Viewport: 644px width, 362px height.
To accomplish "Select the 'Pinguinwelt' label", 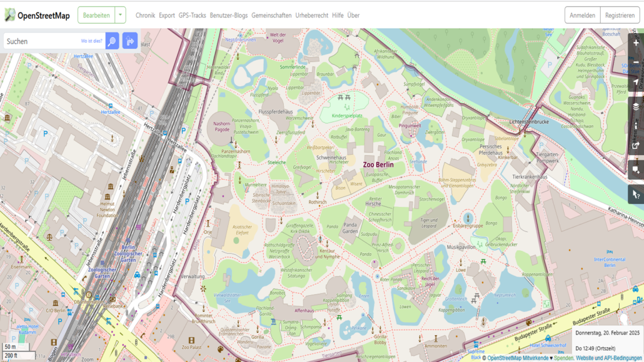I will click(410, 126).
